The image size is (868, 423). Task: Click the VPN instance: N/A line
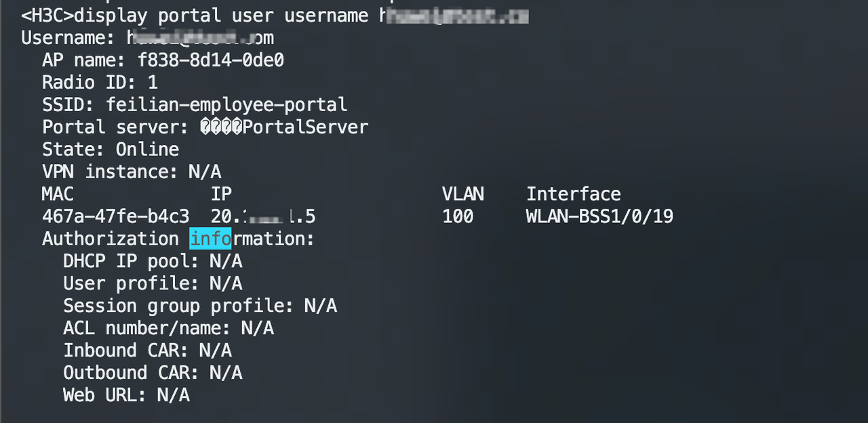click(132, 172)
